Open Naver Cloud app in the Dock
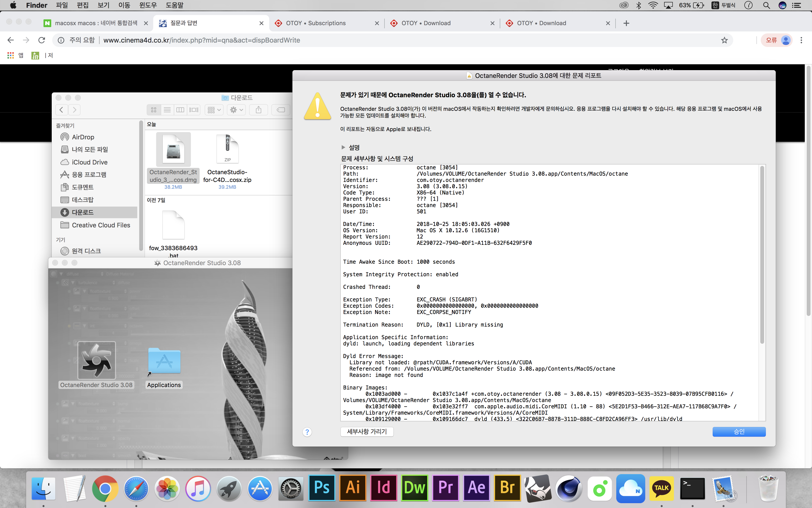This screenshot has width=812, height=508. (x=631, y=488)
